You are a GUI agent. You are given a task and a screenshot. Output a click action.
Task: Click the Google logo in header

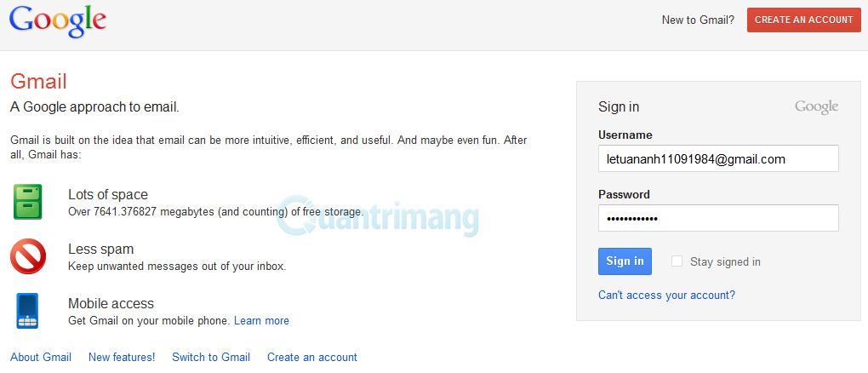58,21
